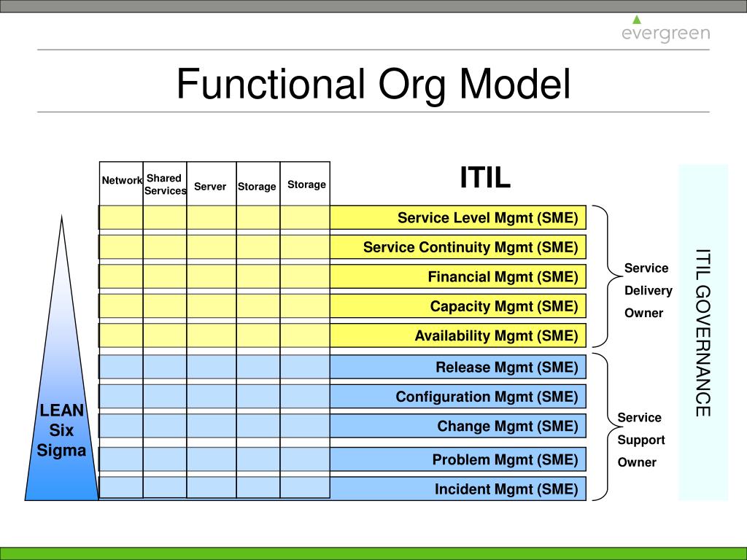Click the 'LEAN Six Sigma' triangle label
The width and height of the screenshot is (747, 560).
click(61, 430)
